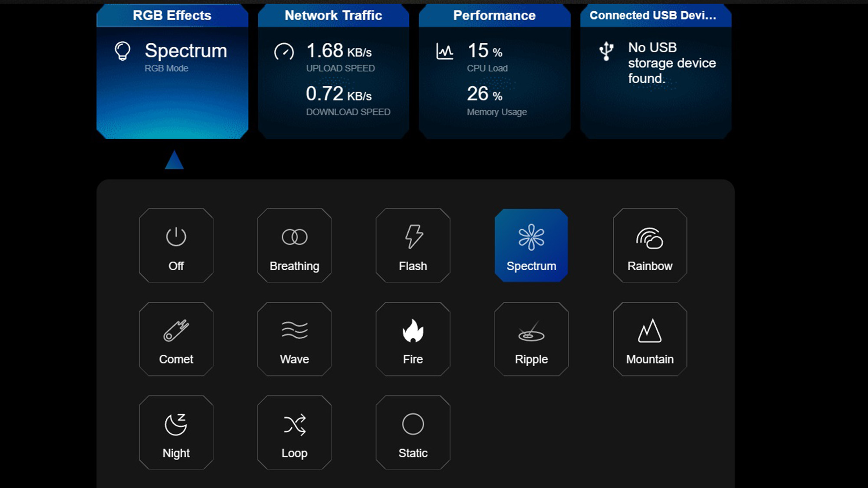Screen dimensions: 868x488
Task: Choose the Fire flame effect
Action: (413, 339)
